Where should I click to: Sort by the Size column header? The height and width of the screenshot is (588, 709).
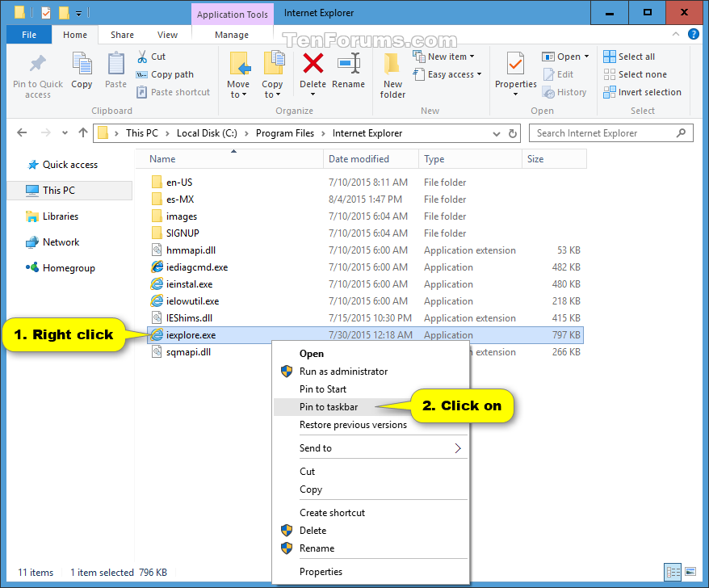pos(554,159)
